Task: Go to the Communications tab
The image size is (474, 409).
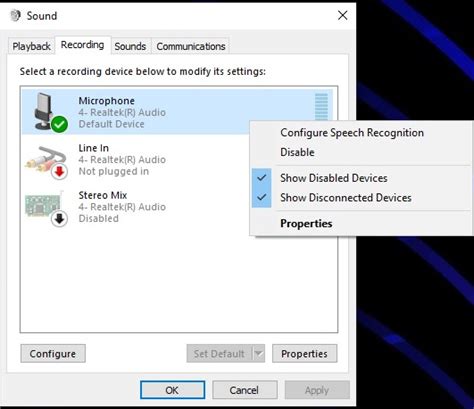Action: (x=191, y=46)
